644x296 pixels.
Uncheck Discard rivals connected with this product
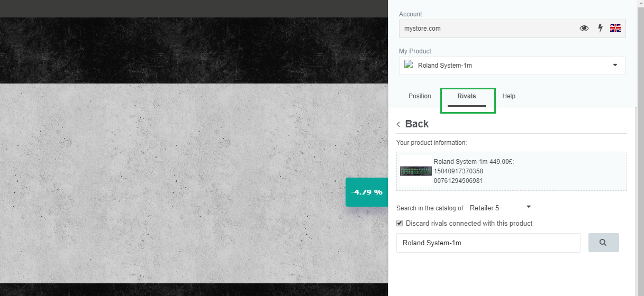[400, 223]
